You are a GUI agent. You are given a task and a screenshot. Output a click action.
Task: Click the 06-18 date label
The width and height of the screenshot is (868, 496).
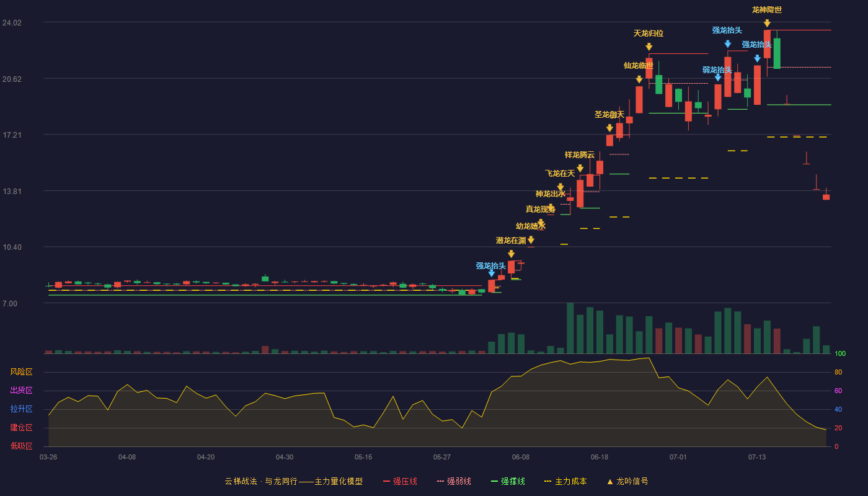pos(600,457)
